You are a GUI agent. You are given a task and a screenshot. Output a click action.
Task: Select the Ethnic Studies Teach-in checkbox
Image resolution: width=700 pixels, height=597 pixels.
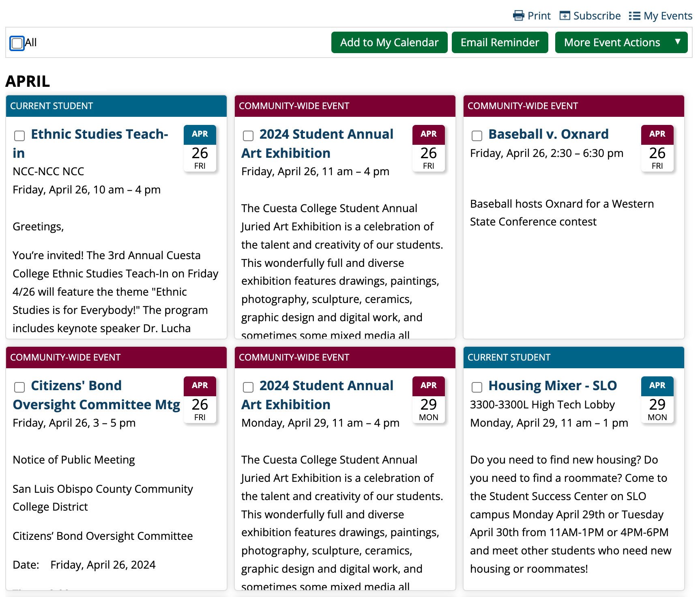pos(19,136)
